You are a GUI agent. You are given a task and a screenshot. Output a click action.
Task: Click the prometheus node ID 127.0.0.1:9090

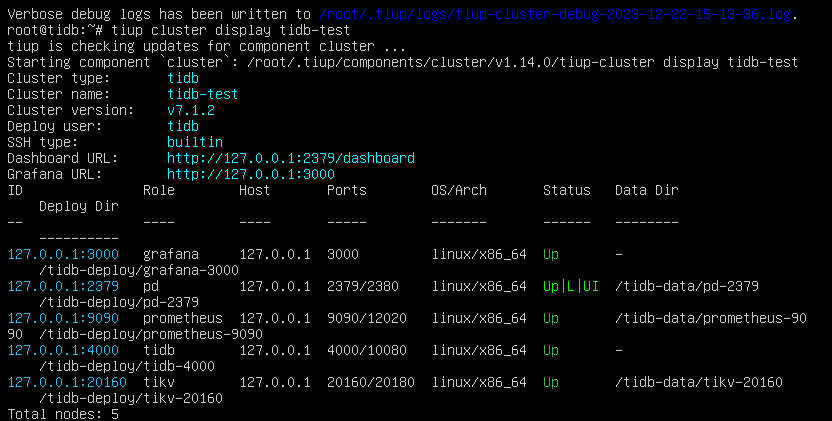click(x=63, y=318)
